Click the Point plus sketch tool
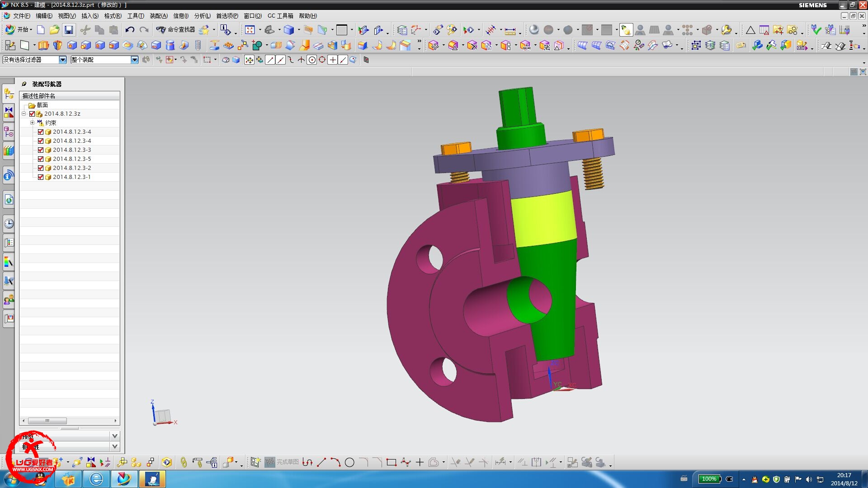 (x=420, y=462)
